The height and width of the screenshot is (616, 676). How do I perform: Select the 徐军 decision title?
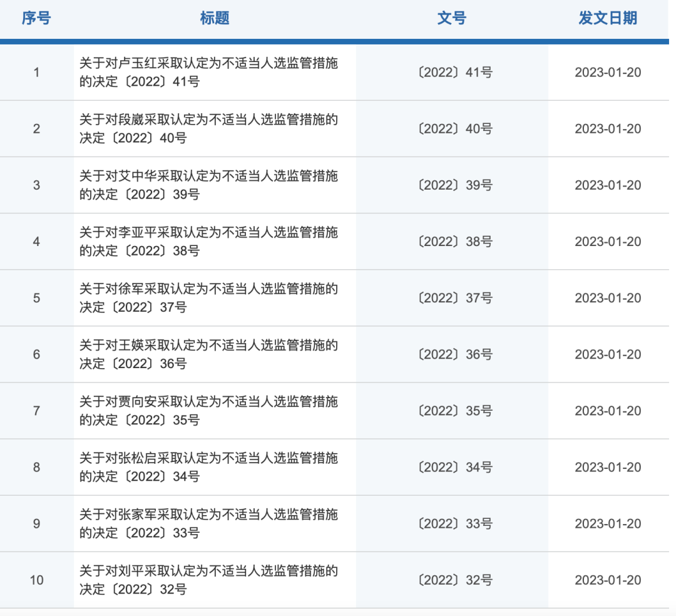tap(208, 297)
